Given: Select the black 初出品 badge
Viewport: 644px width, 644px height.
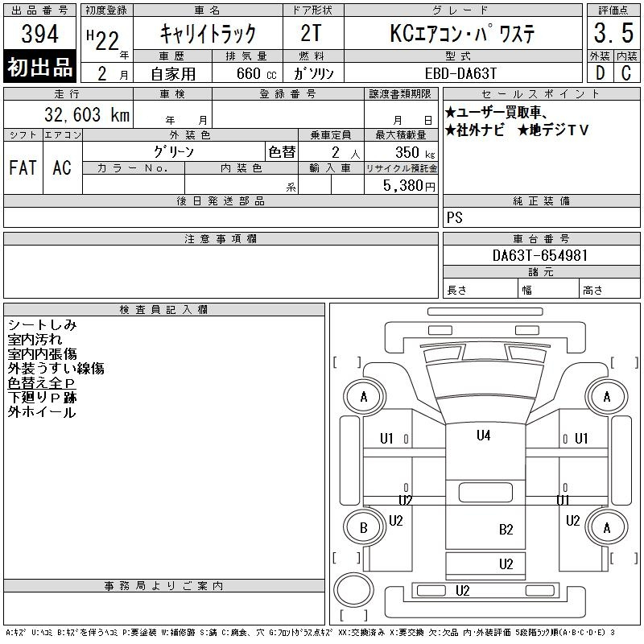Looking at the screenshot, I should coord(41,68).
